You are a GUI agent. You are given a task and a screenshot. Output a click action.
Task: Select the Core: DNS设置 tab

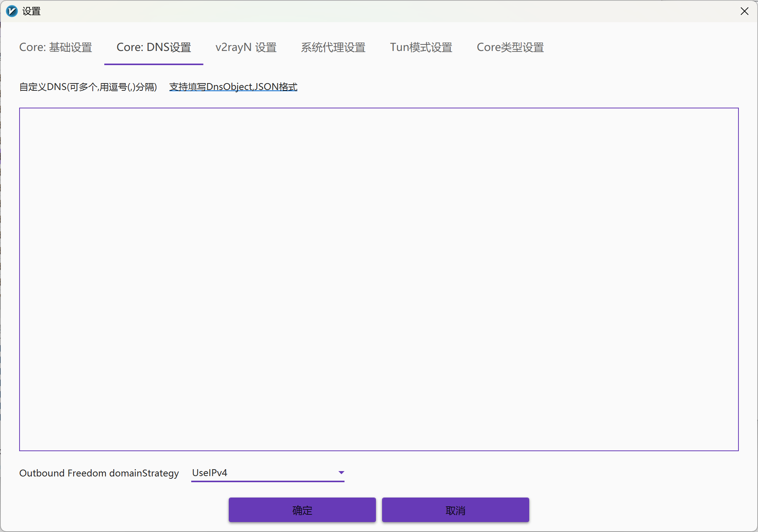point(154,47)
